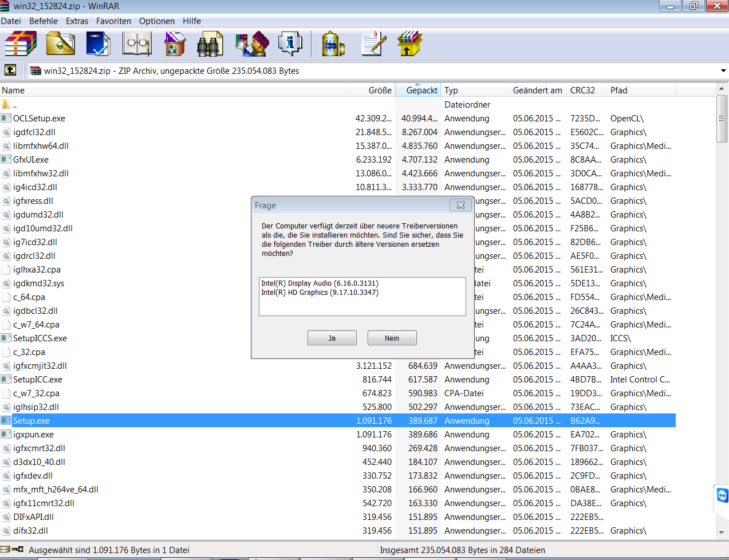Viewport: 729px width, 560px height.
Task: Select the difx32.dll file row
Action: click(338, 531)
